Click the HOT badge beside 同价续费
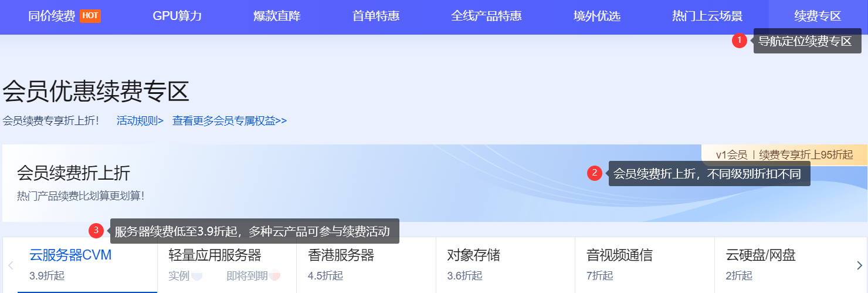868x293 pixels. click(90, 16)
